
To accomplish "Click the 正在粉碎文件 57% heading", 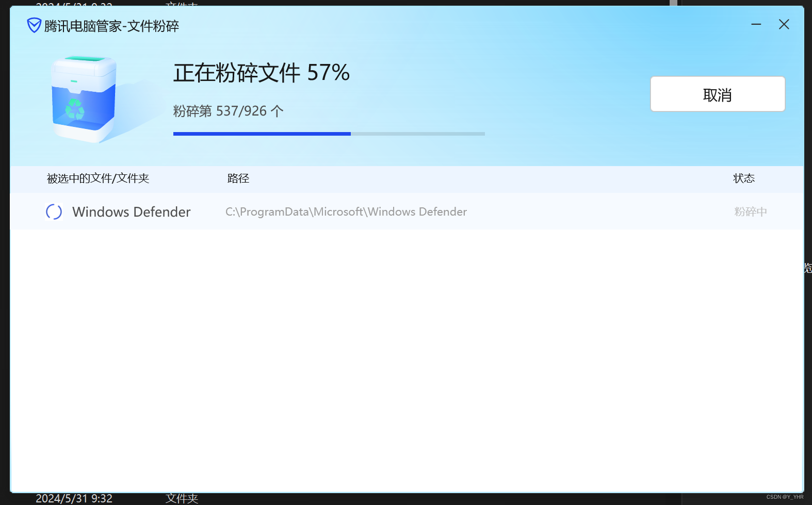I will [262, 73].
